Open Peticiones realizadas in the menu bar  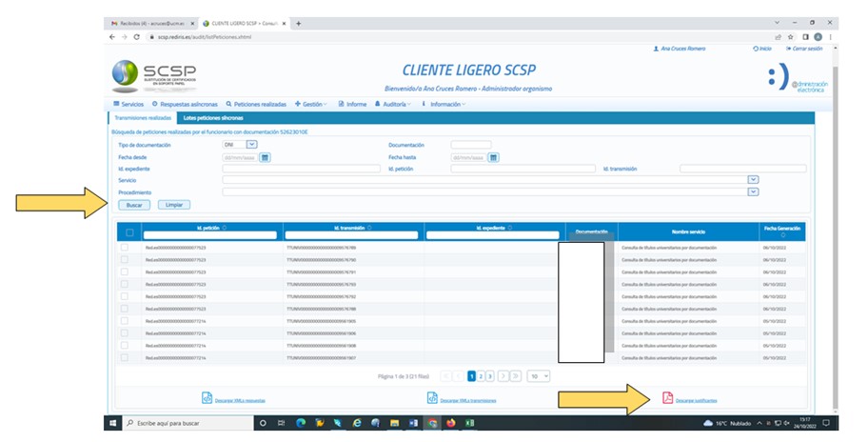(x=256, y=104)
